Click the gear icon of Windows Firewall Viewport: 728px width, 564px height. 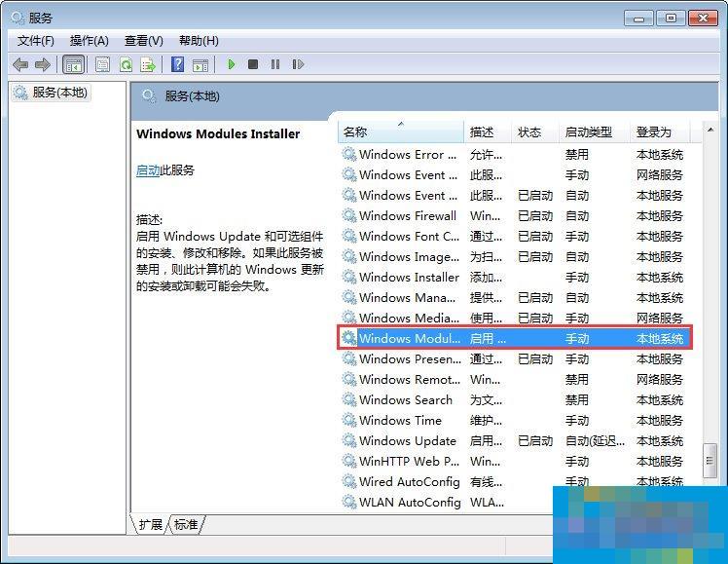pos(349,215)
